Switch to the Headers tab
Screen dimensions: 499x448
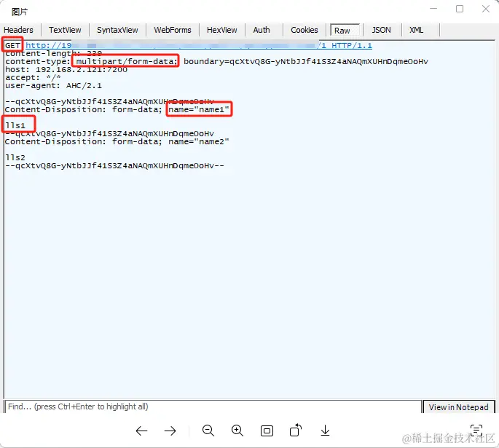[x=18, y=30]
